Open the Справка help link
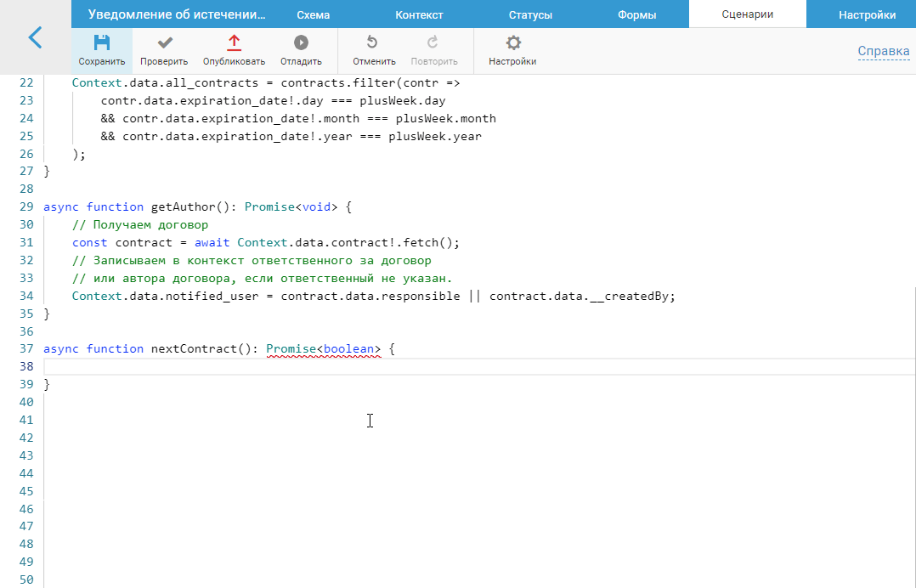The height and width of the screenshot is (588, 916). [x=884, y=52]
